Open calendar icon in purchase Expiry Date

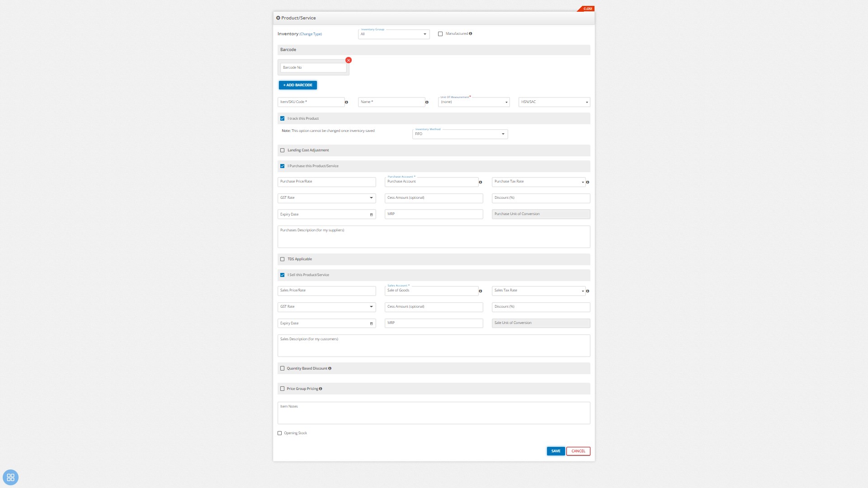pos(372,215)
